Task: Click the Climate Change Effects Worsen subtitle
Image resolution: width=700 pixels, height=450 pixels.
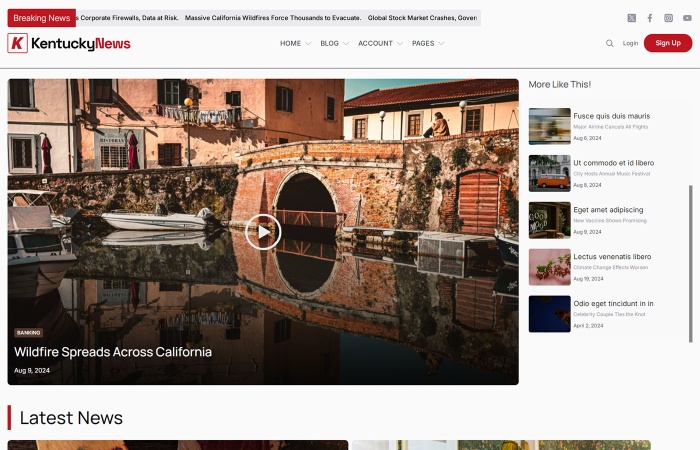Action: pos(610,267)
